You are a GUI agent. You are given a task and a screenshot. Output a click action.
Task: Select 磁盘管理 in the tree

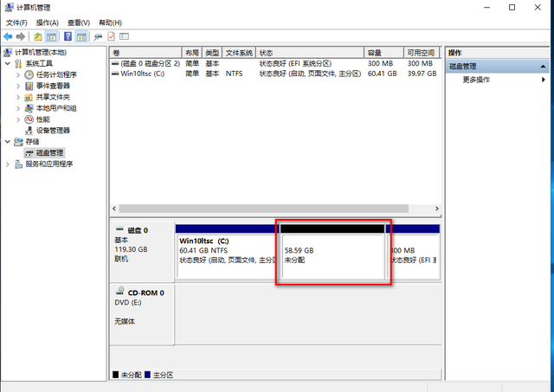[50, 152]
